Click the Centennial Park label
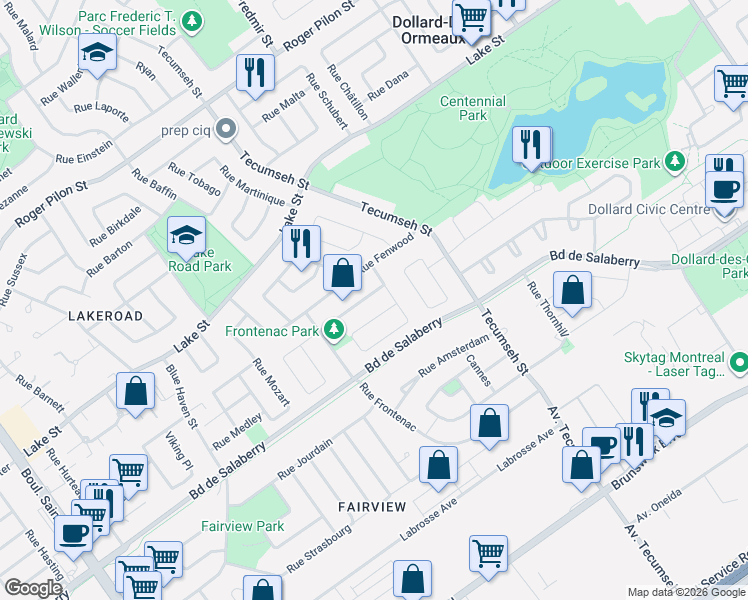This screenshot has width=748, height=600. pos(473,108)
